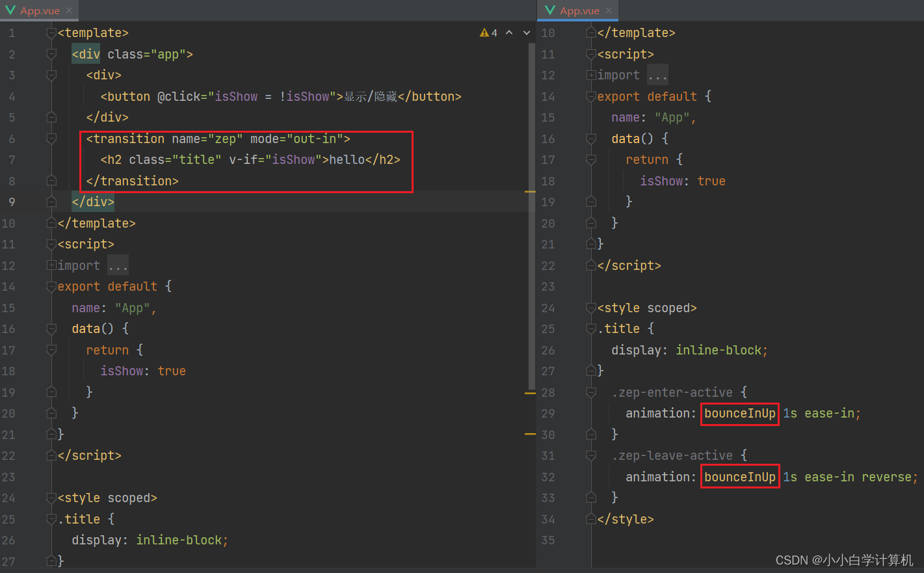The width and height of the screenshot is (924, 573).
Task: Click fold end marker at </transition> line 8
Action: tap(51, 181)
